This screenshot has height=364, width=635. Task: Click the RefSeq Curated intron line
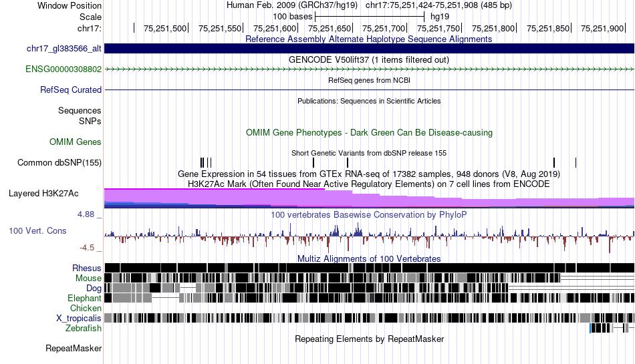[370, 89]
